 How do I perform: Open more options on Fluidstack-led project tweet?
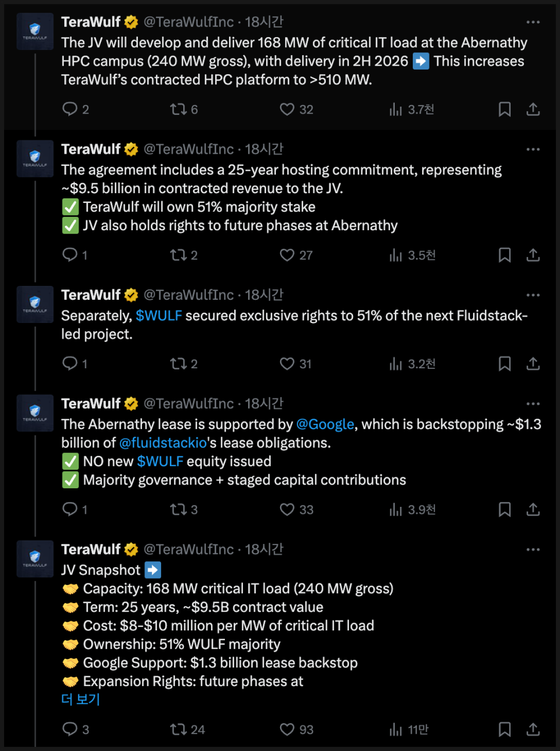533,295
